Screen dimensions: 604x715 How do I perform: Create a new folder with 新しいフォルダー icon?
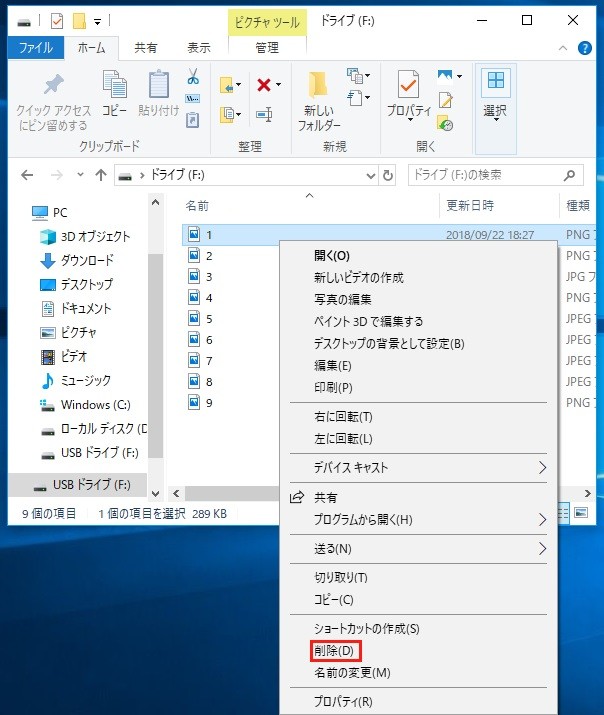[x=318, y=100]
